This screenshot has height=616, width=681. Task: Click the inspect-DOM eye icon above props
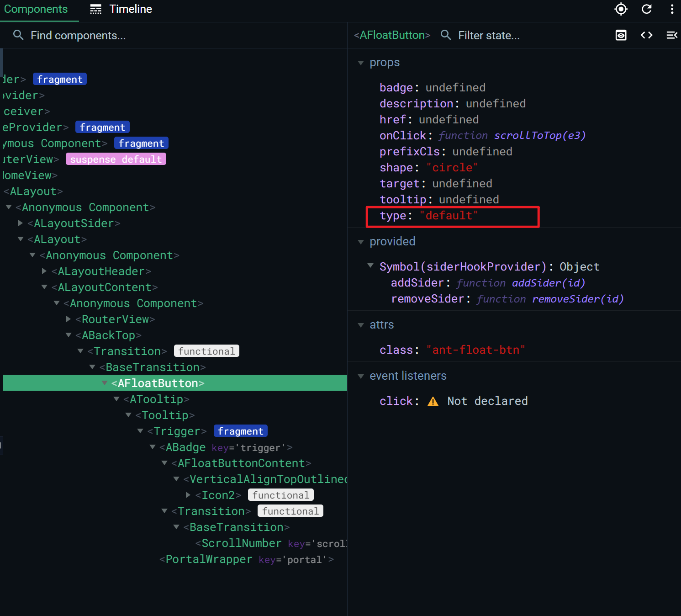[x=621, y=35]
